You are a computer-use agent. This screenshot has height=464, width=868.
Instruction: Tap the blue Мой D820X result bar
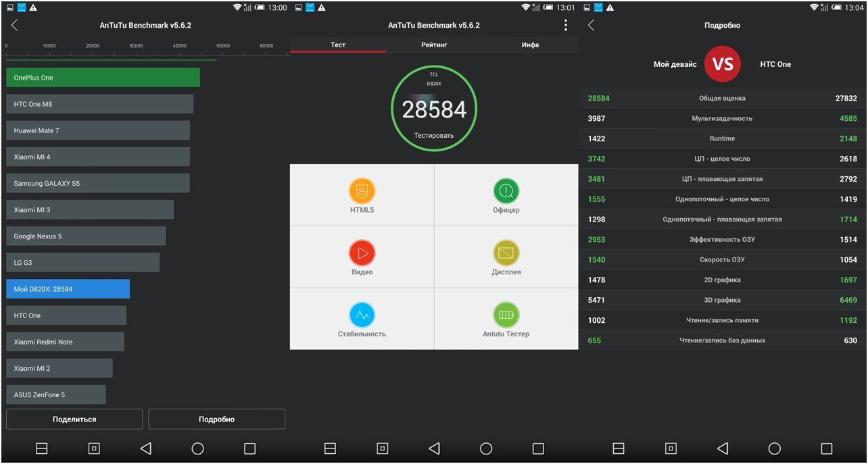tap(68, 289)
